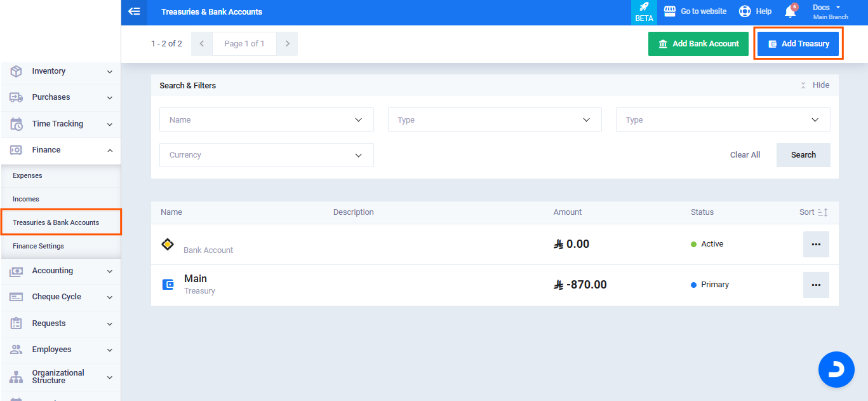868x401 pixels.
Task: Click the Clear All filters link
Action: click(745, 155)
